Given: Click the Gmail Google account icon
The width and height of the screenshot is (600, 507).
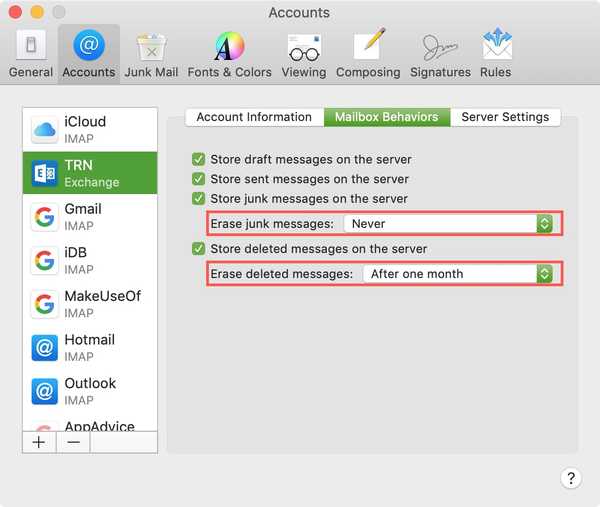Looking at the screenshot, I should [x=44, y=217].
